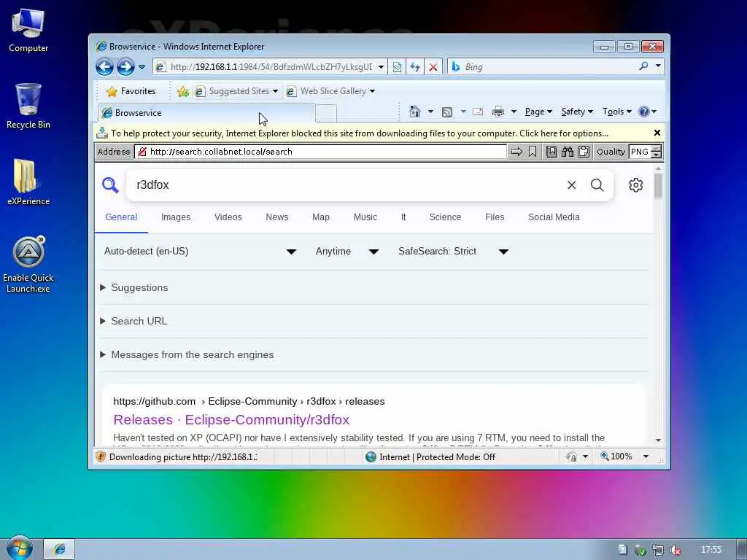Expand the Search URL section
747x560 pixels.
pos(134,322)
